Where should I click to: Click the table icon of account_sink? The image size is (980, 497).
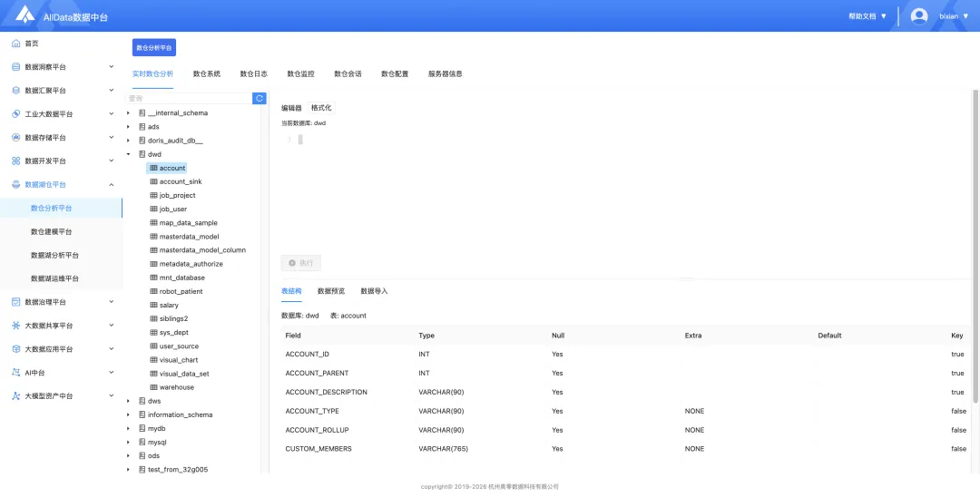[x=153, y=181]
